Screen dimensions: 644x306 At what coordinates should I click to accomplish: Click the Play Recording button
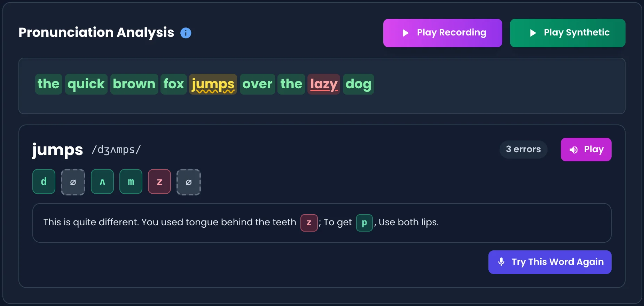tap(442, 33)
